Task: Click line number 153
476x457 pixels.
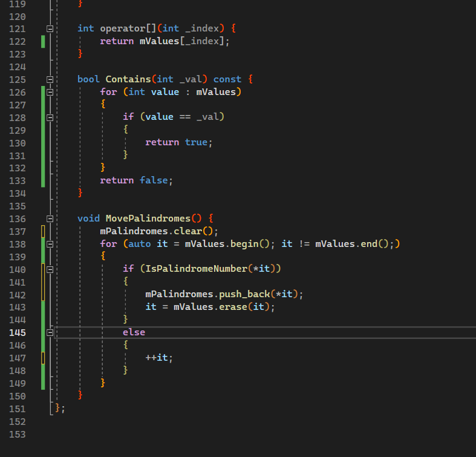Action: 18,435
